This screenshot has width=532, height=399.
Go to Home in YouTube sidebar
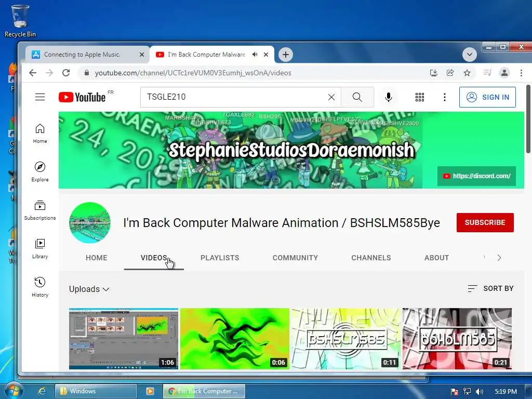40,134
